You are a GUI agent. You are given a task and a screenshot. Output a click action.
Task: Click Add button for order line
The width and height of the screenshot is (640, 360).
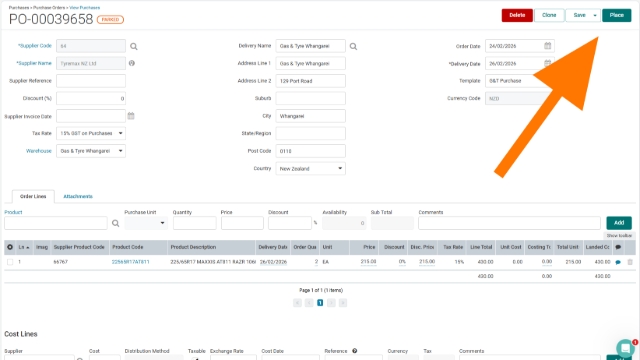pyautogui.click(x=619, y=223)
